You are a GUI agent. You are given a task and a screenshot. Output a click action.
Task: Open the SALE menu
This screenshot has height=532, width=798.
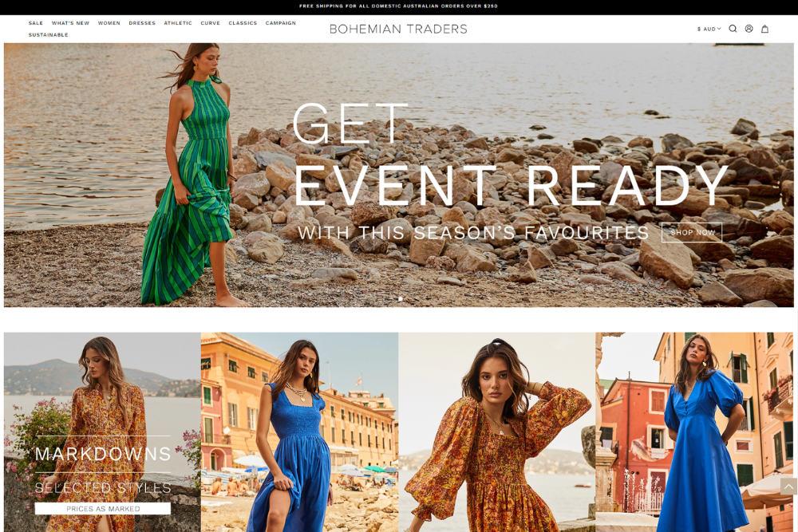pos(36,23)
